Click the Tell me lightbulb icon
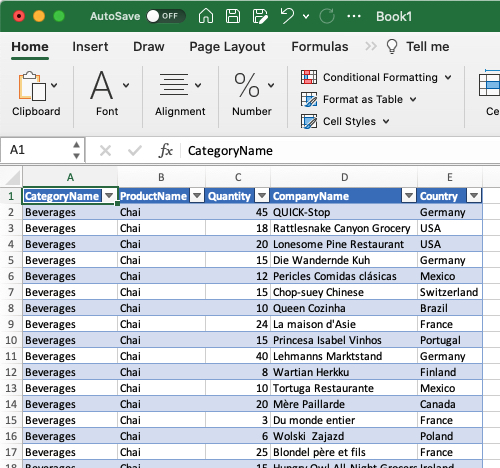Viewport: 500px width, 468px height. coord(392,46)
